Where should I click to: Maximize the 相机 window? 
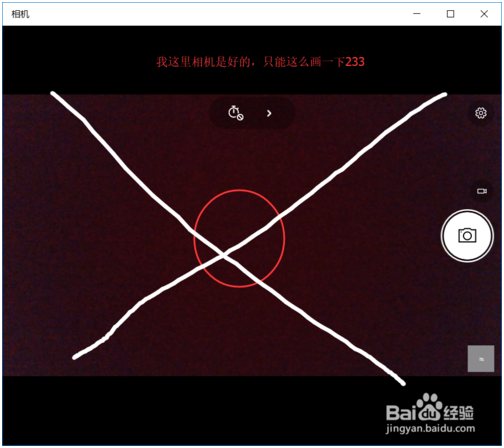(x=450, y=14)
